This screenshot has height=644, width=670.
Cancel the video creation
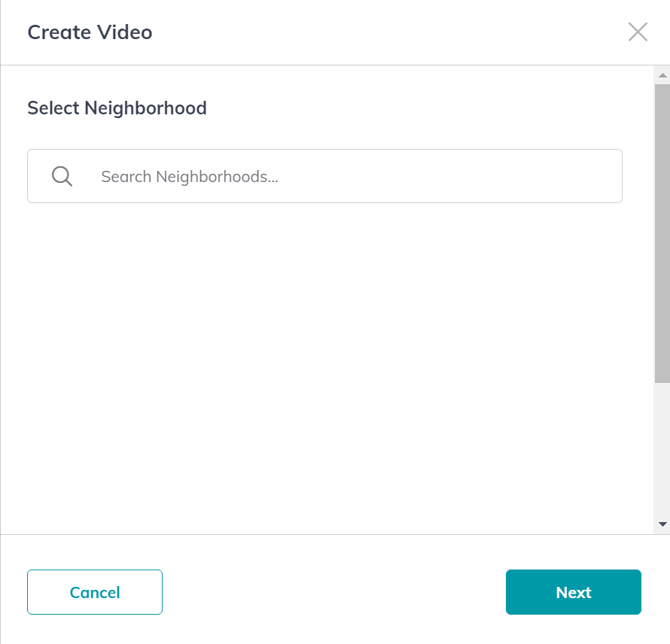(x=95, y=592)
